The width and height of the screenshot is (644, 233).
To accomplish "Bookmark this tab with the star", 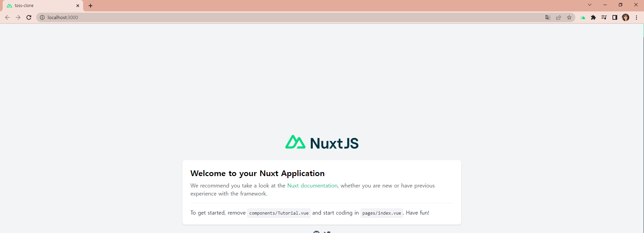I will (x=569, y=17).
